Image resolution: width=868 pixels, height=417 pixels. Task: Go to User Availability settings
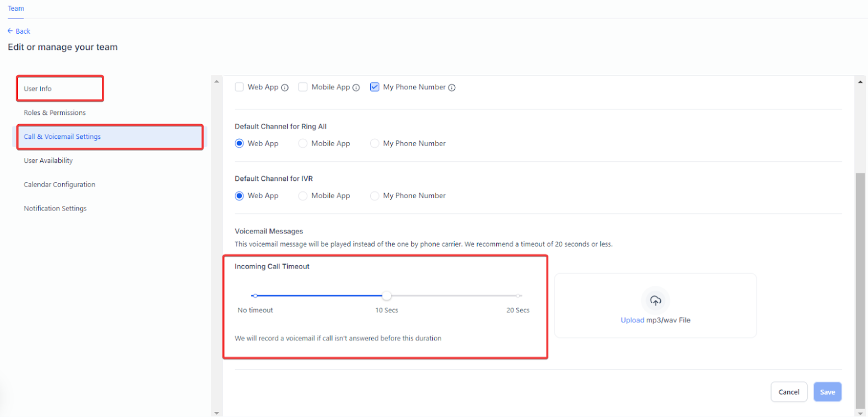click(x=48, y=161)
